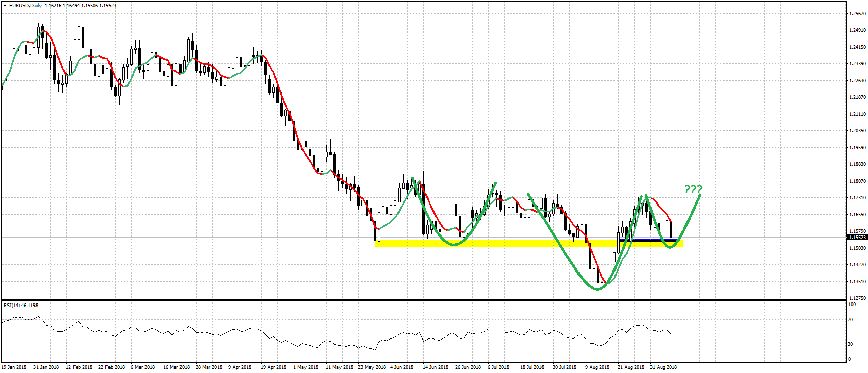The width and height of the screenshot is (868, 373).
Task: Click the 1.21110 price axis label
Action: tap(857, 114)
